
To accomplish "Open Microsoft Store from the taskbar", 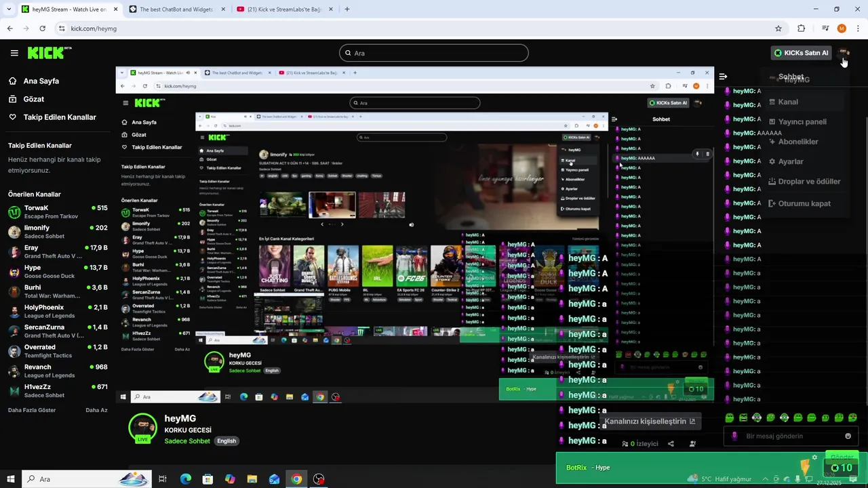I will (208, 479).
